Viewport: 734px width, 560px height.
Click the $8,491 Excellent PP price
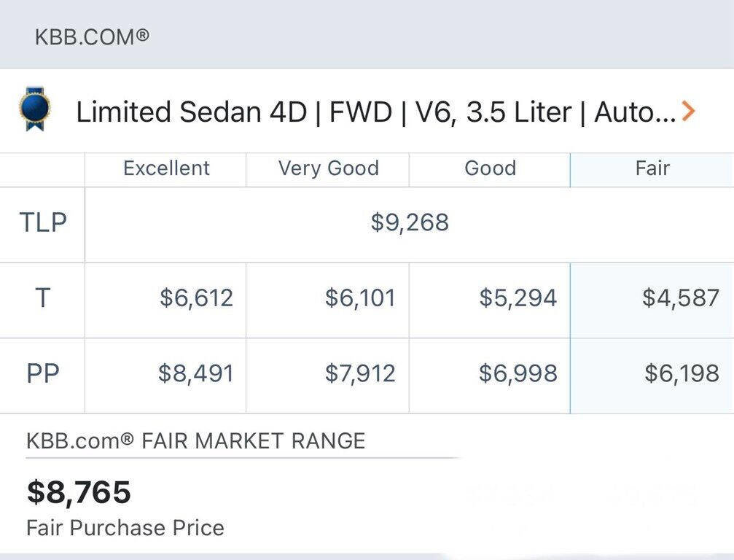pyautogui.click(x=198, y=373)
